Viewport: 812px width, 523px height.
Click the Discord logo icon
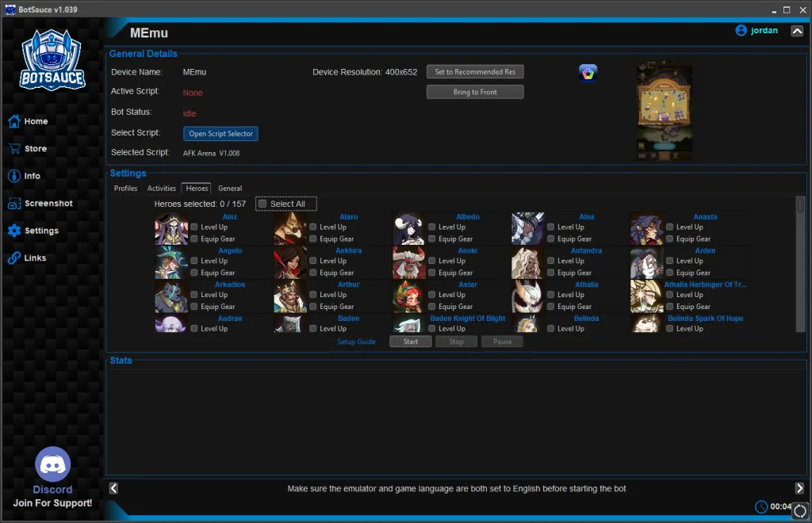coord(53,464)
